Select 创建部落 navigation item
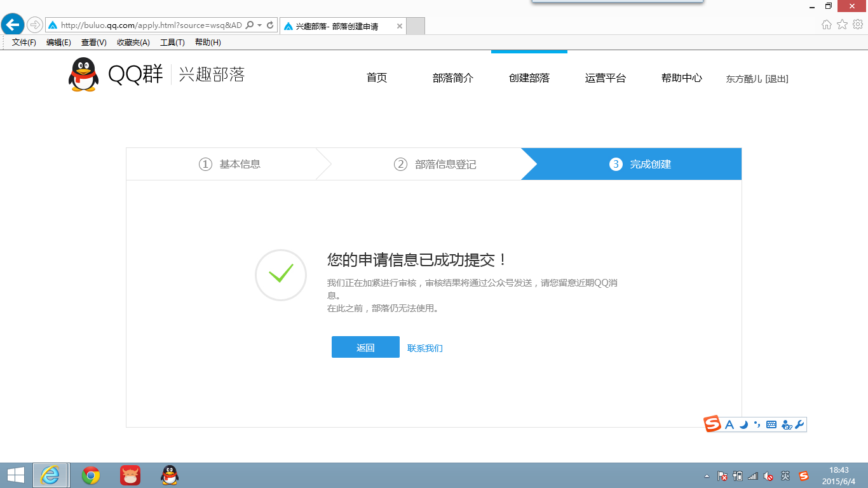 tap(529, 78)
